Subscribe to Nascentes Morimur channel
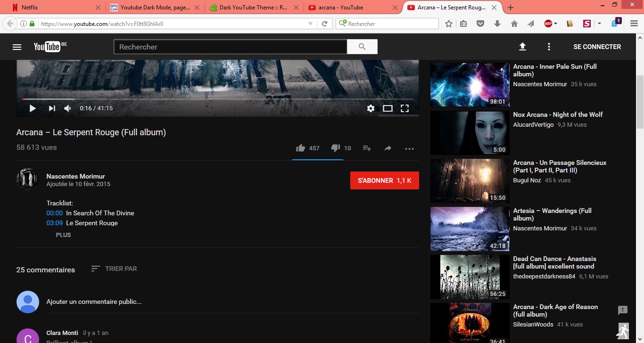Viewport: 644px width, 343px height. point(385,180)
